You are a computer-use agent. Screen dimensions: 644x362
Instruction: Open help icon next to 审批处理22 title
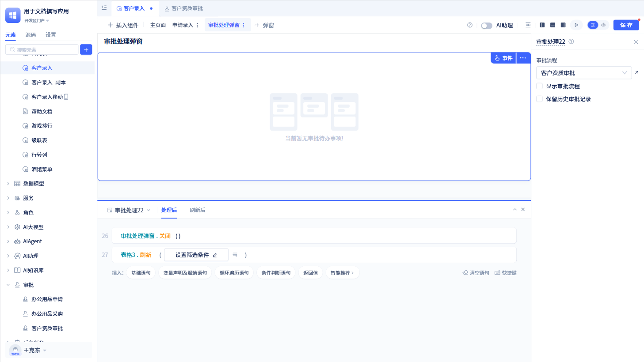click(x=571, y=41)
